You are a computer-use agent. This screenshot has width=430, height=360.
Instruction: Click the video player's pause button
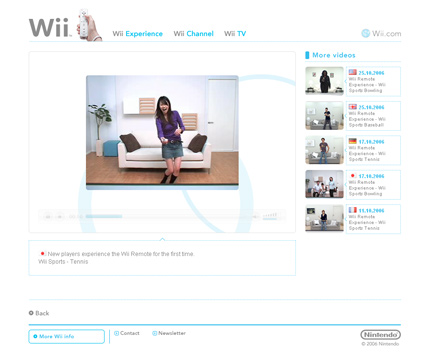point(48,217)
